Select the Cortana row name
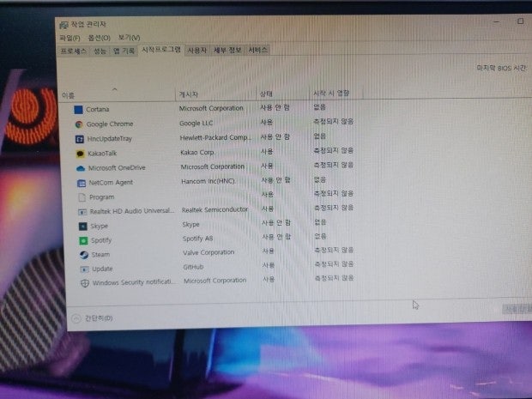532x399 pixels. 97,109
